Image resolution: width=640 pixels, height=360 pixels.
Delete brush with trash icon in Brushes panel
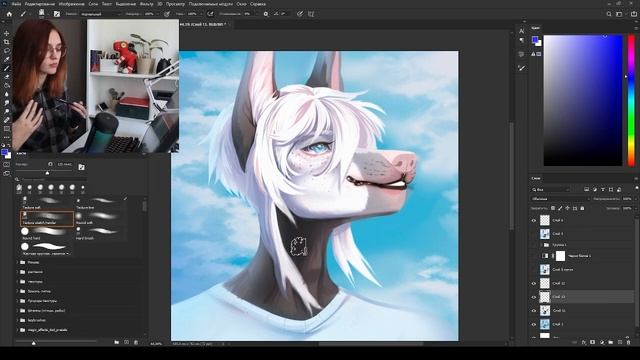pos(136,342)
